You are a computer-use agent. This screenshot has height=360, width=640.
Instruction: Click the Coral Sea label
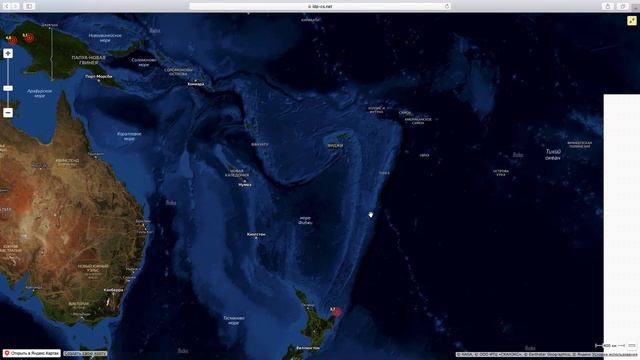point(129,136)
